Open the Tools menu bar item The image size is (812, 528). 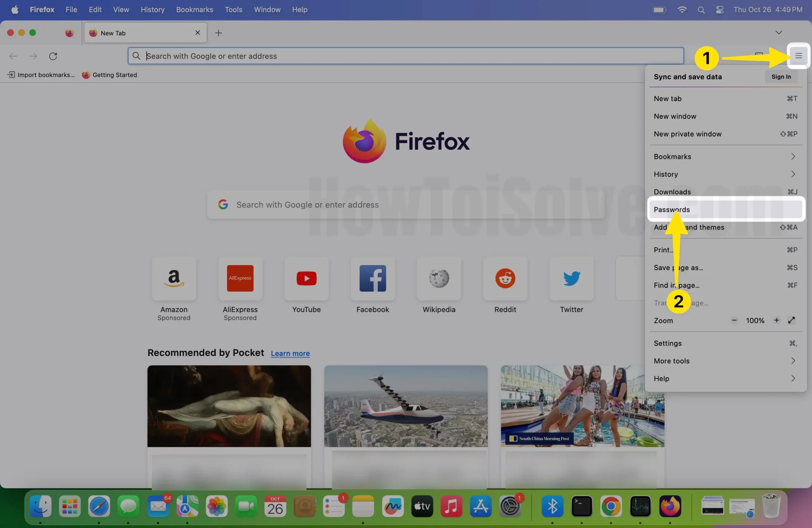233,10
